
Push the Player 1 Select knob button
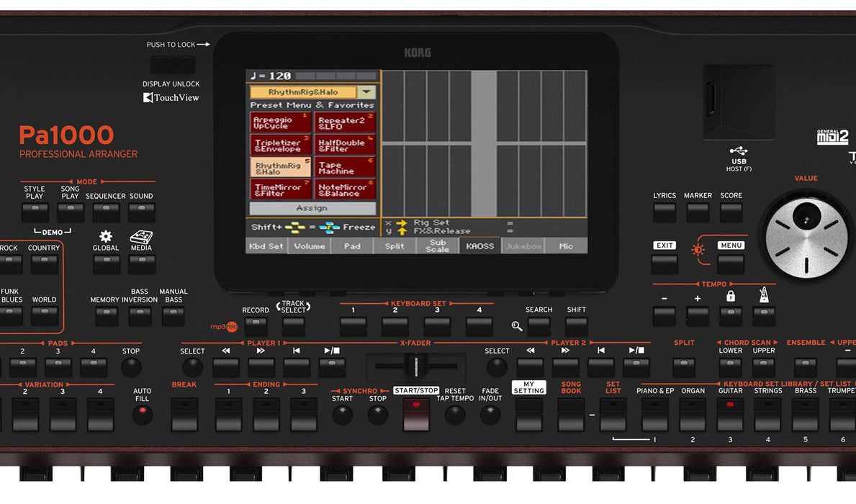pos(192,367)
